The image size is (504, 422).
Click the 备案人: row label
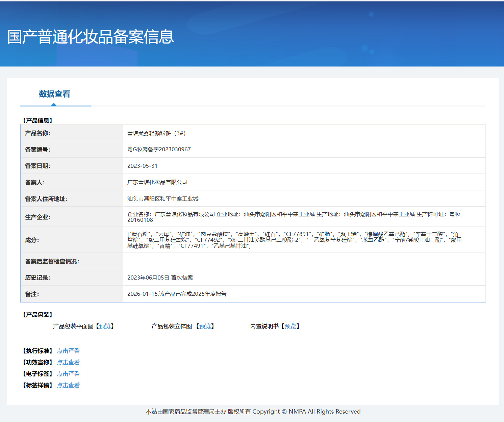click(35, 182)
